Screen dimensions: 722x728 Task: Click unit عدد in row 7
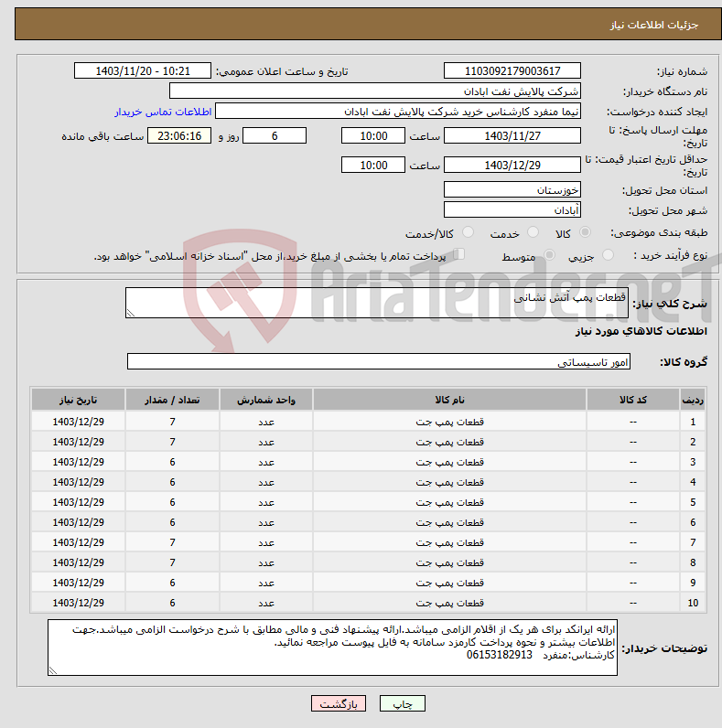tap(266, 542)
